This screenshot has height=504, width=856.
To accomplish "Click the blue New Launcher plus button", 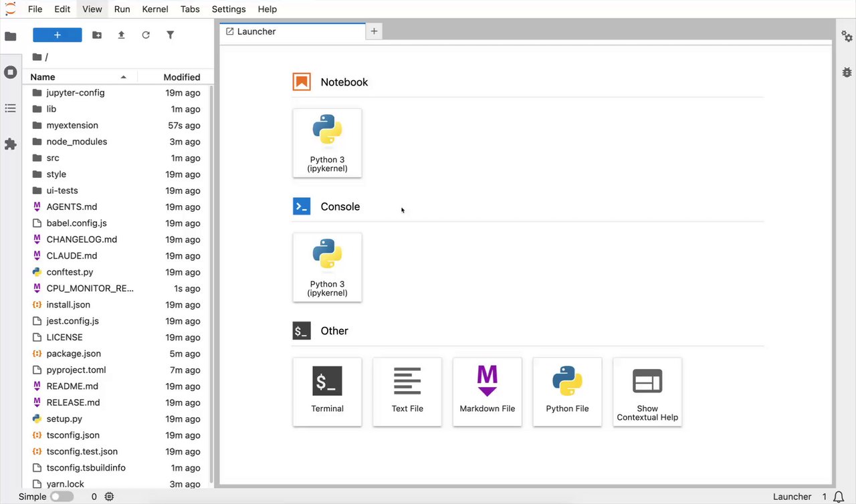I will coord(58,35).
